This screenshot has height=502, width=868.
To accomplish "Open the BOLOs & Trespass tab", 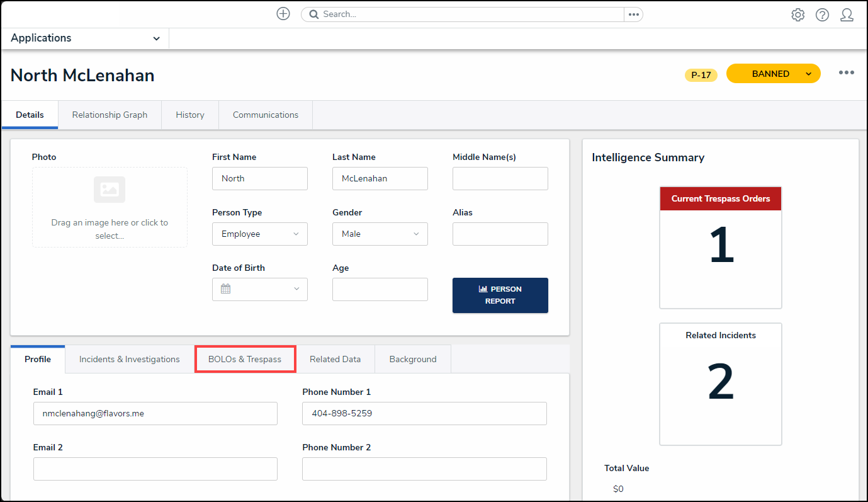I will pos(245,359).
